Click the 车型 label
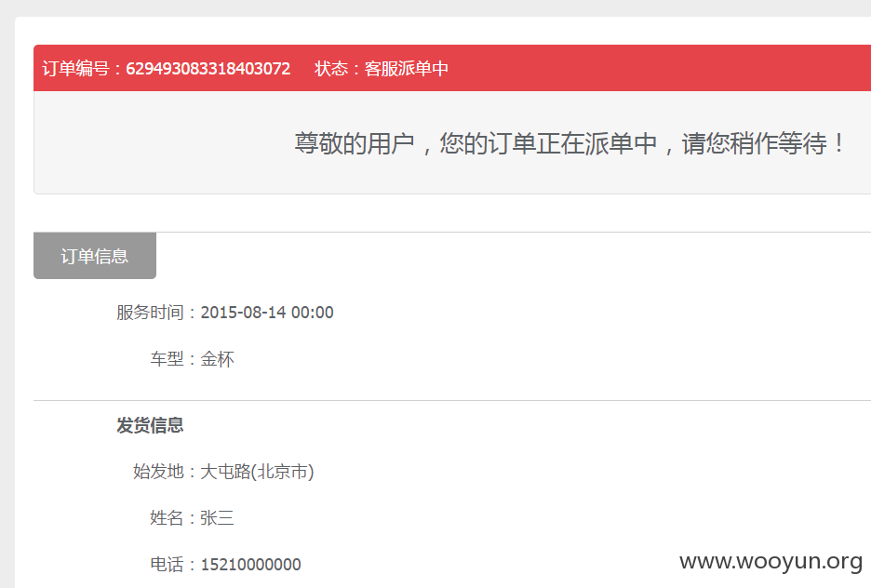Image resolution: width=871 pixels, height=588 pixels. click(x=167, y=359)
